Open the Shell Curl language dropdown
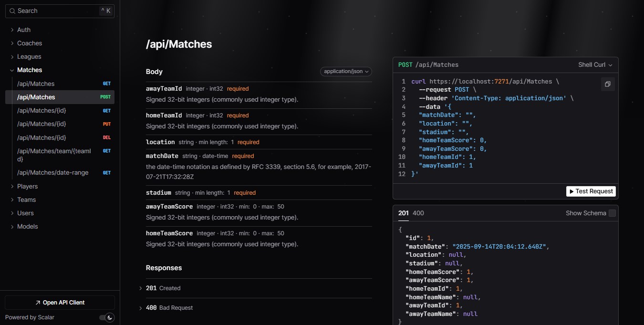Viewport: 644px width, 325px height. coord(595,65)
